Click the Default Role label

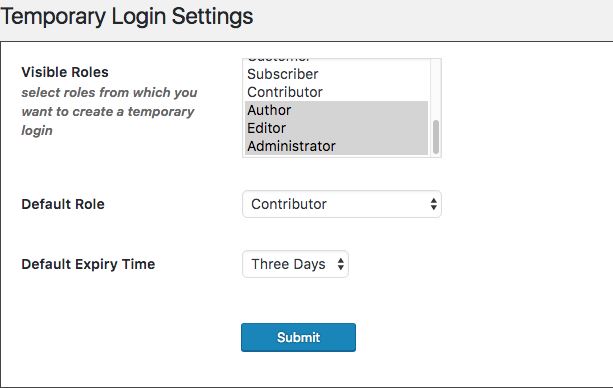[x=63, y=204]
